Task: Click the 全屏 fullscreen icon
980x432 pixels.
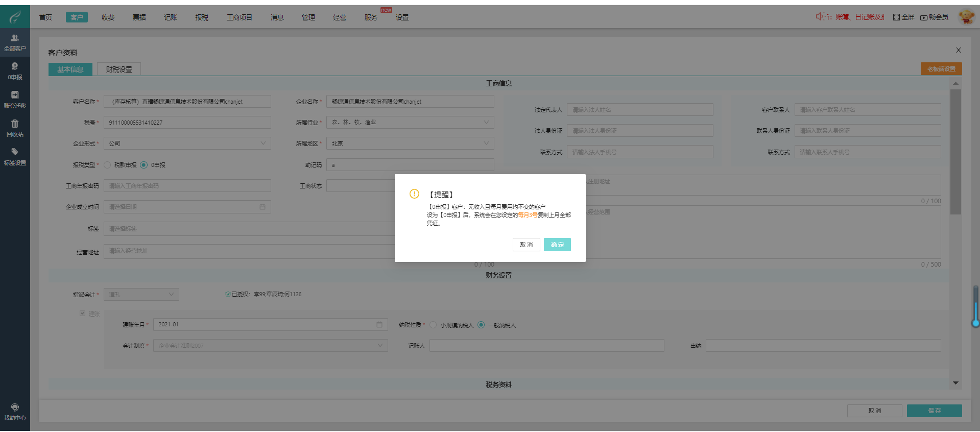Action: [896, 17]
